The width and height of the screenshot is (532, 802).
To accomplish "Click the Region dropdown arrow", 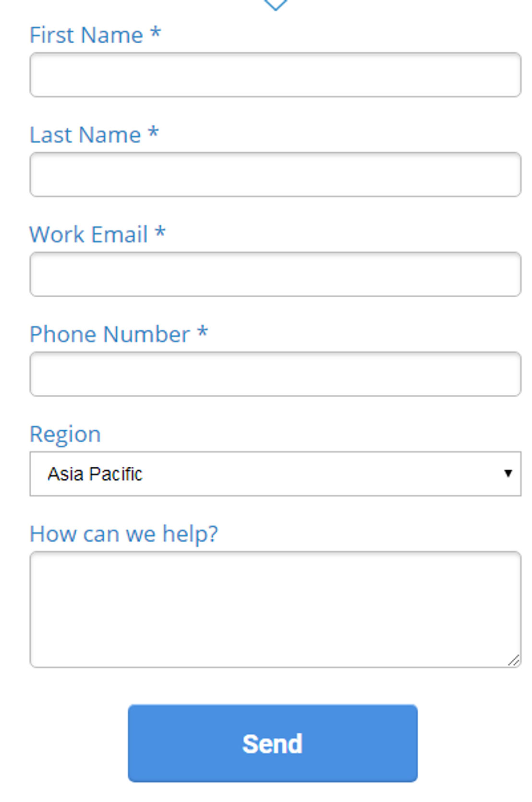I will pyautogui.click(x=508, y=474).
